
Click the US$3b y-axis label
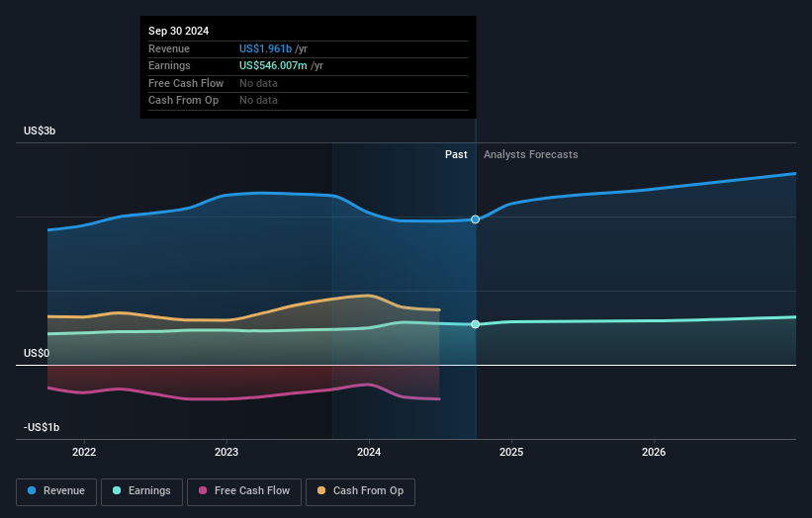coord(40,130)
